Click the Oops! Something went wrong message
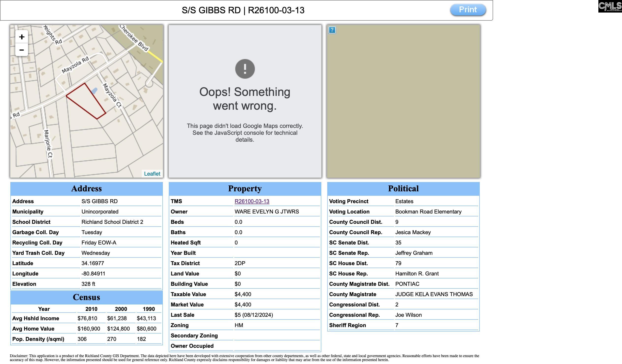Viewport: 622px width, 364px height. click(245, 99)
